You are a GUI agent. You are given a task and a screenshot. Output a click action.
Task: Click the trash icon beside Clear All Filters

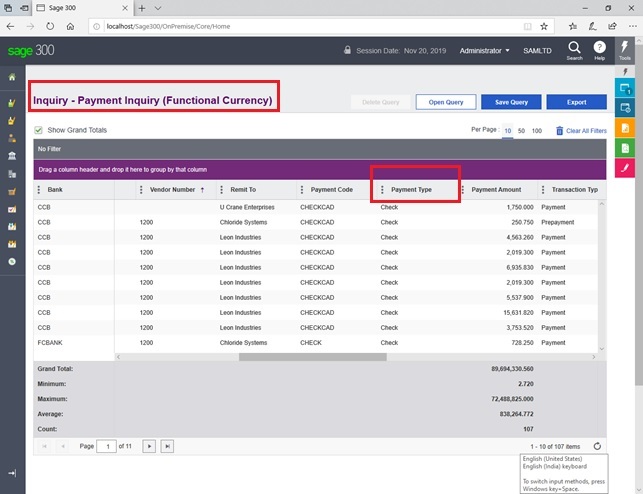click(x=559, y=131)
